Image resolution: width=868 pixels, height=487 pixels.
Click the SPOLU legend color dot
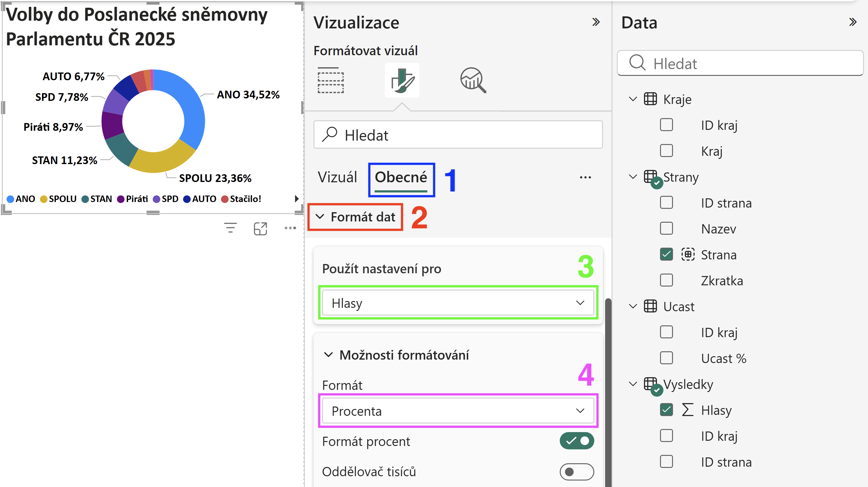44,199
